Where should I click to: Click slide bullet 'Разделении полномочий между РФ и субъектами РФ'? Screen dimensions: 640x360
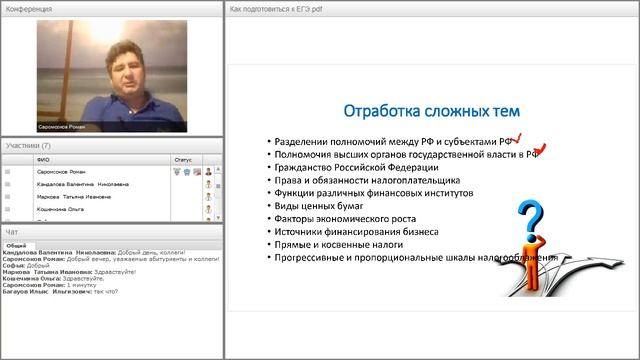pos(393,142)
